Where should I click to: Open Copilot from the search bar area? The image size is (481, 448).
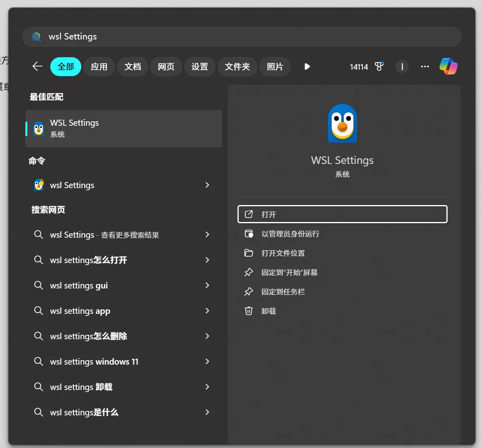pyautogui.click(x=448, y=66)
